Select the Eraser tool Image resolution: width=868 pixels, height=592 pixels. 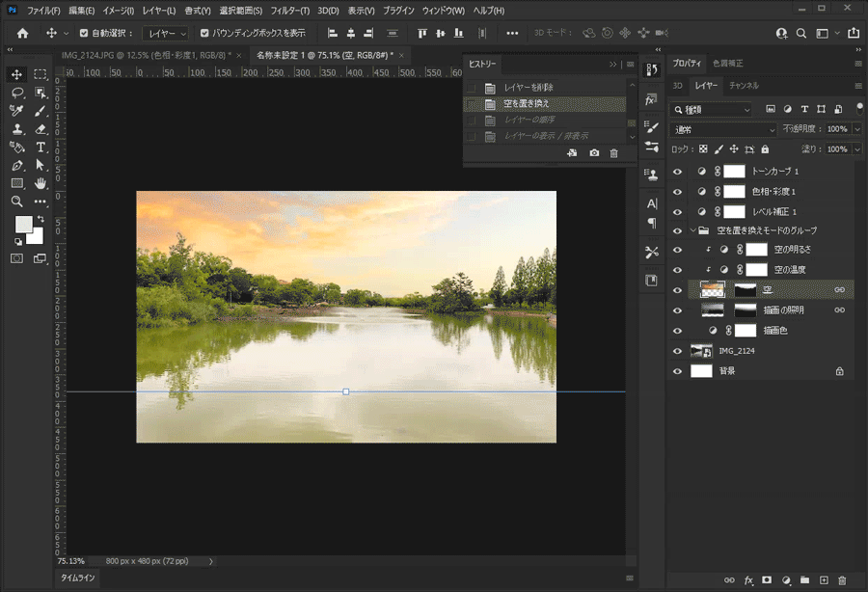(x=40, y=129)
